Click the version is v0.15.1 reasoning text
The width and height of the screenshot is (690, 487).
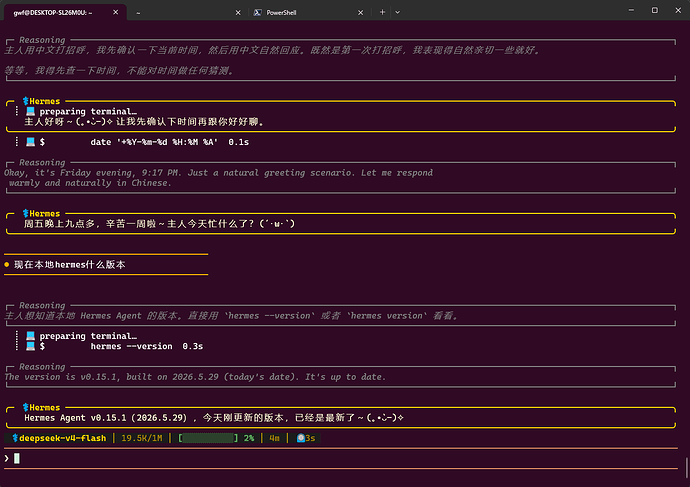195,377
